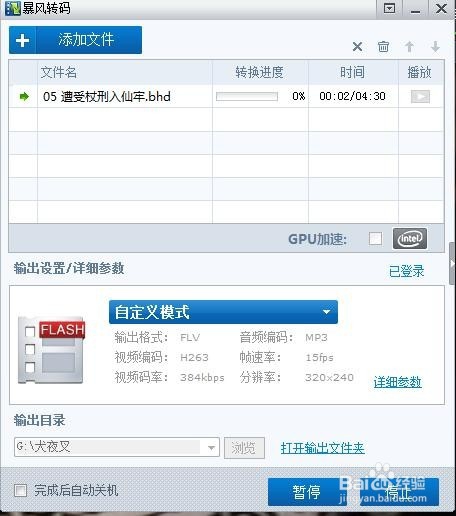Viewport: 456px width, 516px height.
Task: Click the 停止 button
Action: [x=399, y=492]
